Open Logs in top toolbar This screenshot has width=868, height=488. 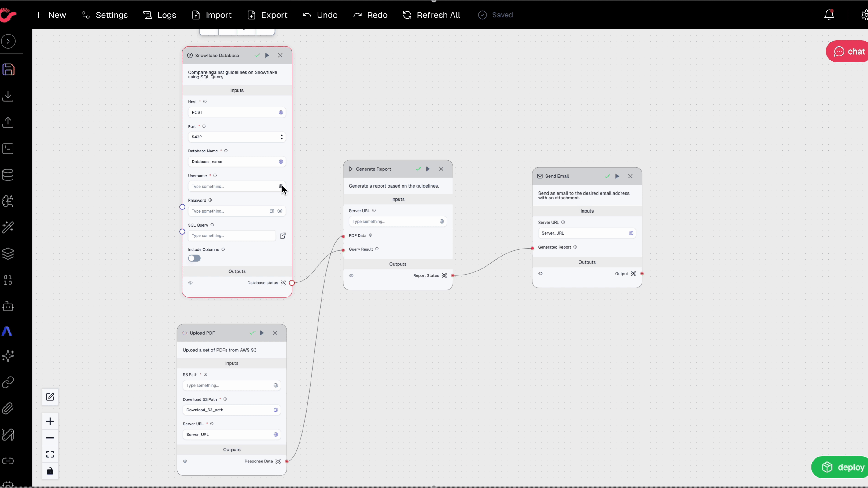click(160, 15)
